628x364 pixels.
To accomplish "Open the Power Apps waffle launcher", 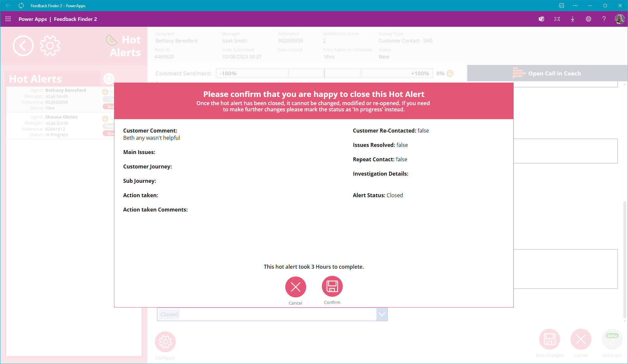I will click(x=8, y=19).
